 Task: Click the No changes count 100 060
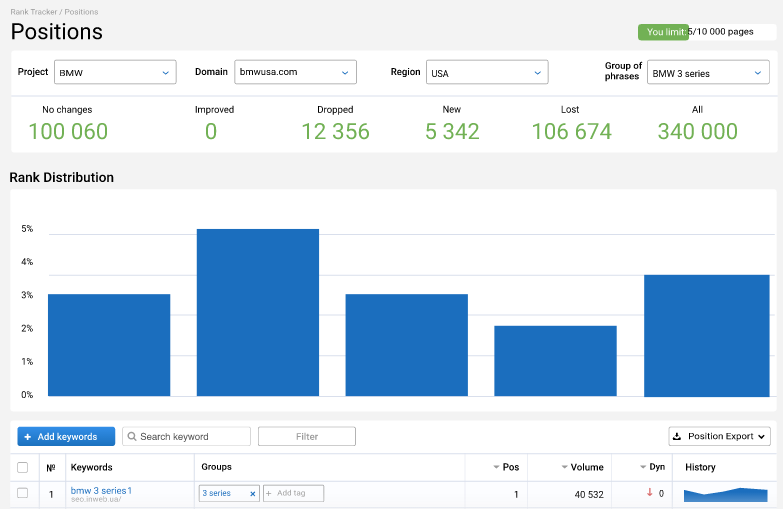pyautogui.click(x=68, y=132)
